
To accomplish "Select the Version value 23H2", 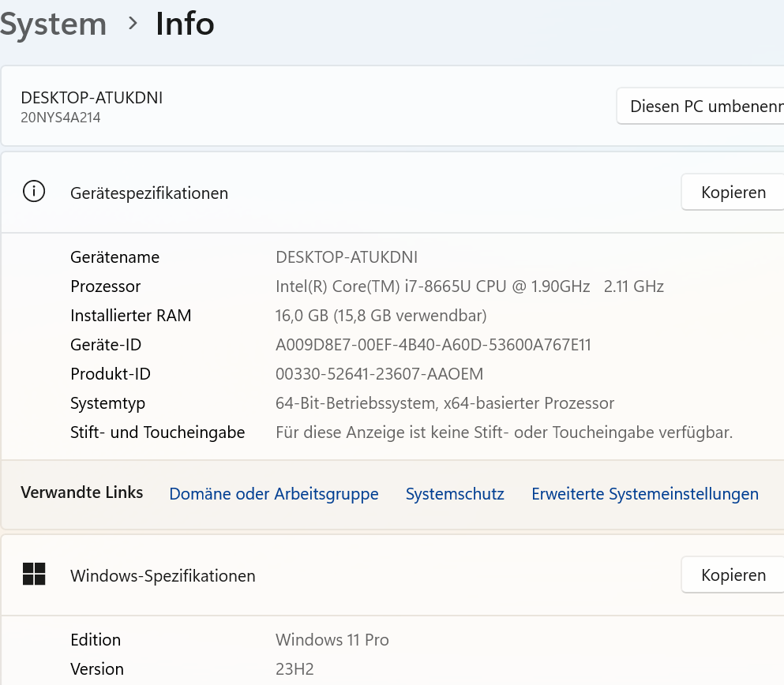I will (x=294, y=669).
